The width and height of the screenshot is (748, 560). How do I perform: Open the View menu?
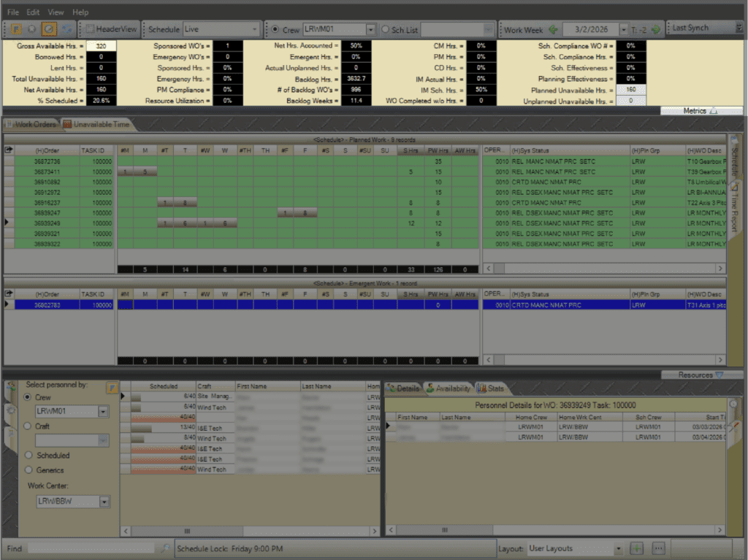pyautogui.click(x=56, y=12)
